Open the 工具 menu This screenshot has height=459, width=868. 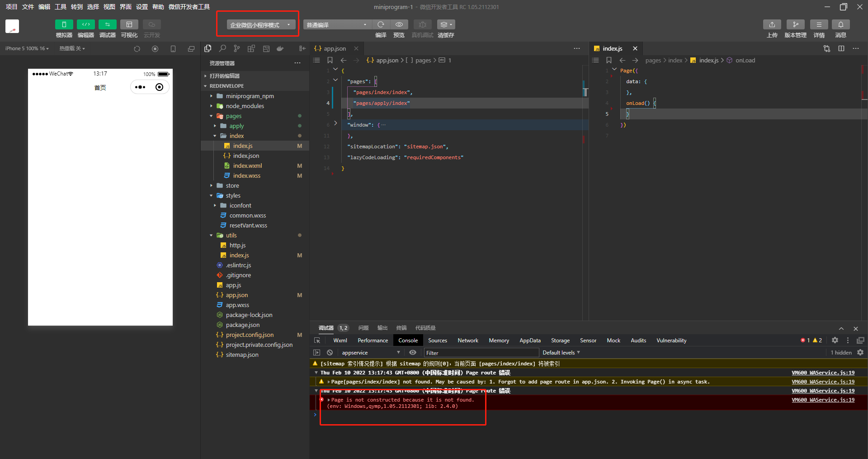pyautogui.click(x=61, y=7)
